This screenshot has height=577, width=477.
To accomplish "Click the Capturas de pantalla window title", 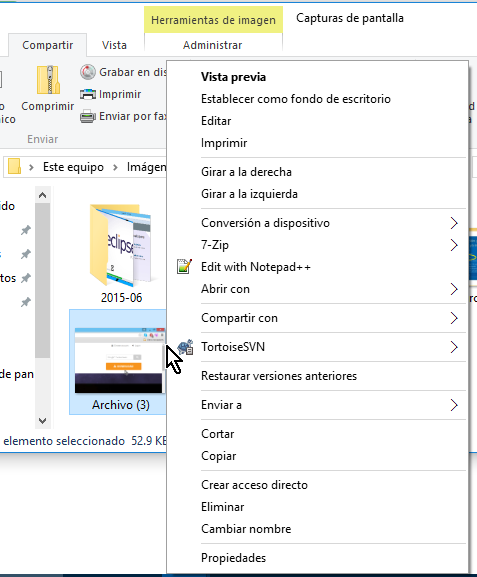I will pyautogui.click(x=350, y=18).
